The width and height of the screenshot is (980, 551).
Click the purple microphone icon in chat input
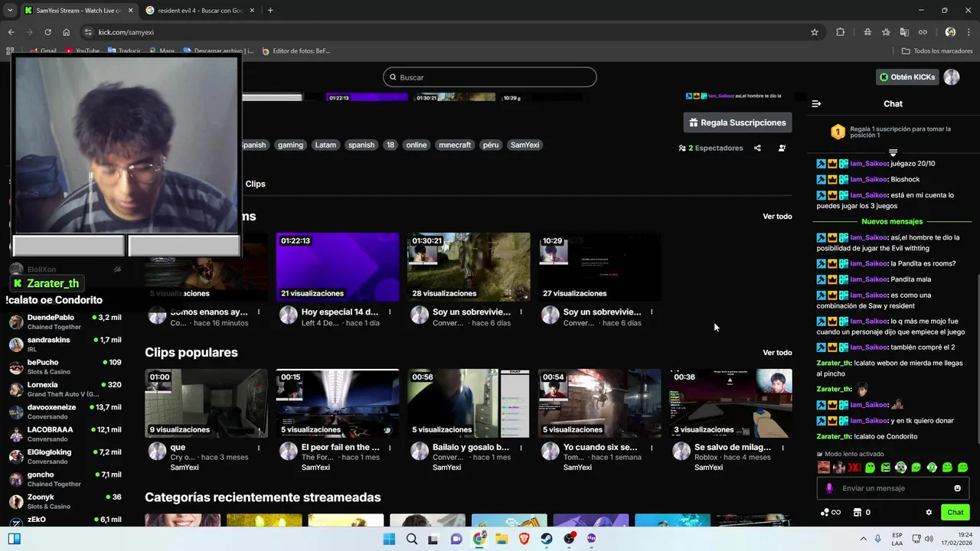click(x=829, y=488)
